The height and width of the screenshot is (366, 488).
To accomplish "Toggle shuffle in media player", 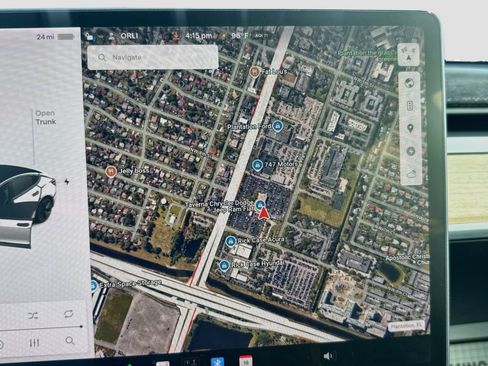I will (33, 315).
